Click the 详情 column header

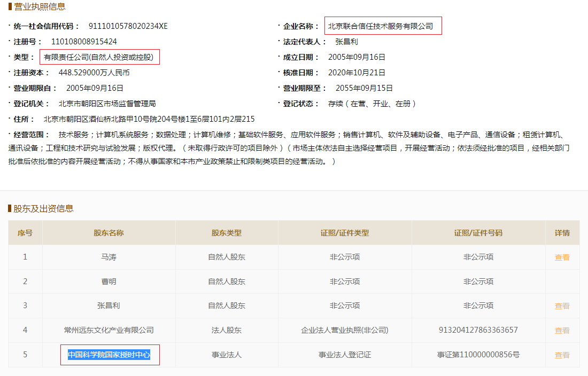(x=562, y=233)
